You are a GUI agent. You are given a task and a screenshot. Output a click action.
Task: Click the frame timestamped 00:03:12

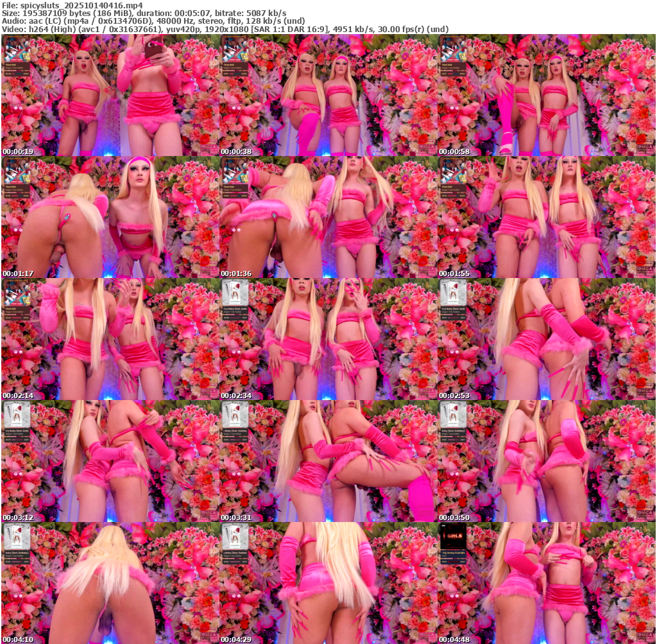[110, 461]
